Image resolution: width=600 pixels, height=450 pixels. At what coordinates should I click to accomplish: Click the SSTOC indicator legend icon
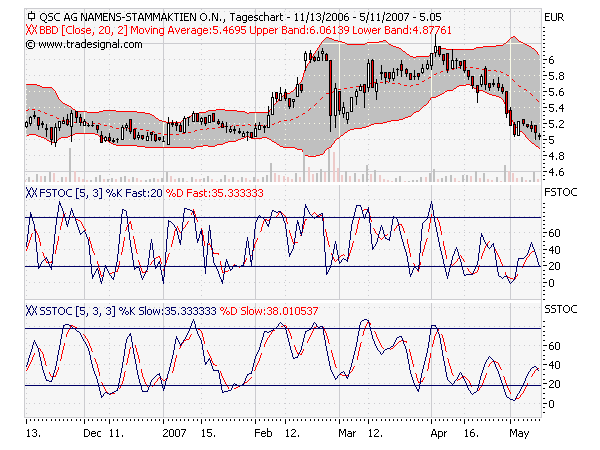click(x=31, y=311)
